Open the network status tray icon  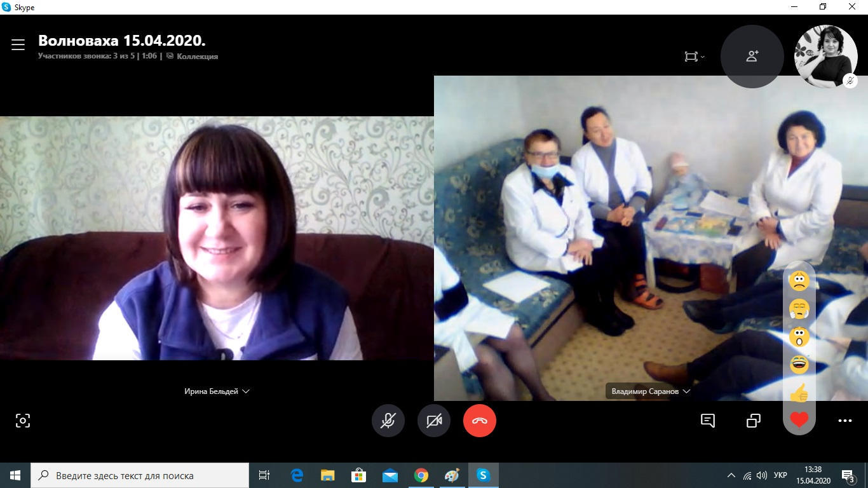point(747,475)
